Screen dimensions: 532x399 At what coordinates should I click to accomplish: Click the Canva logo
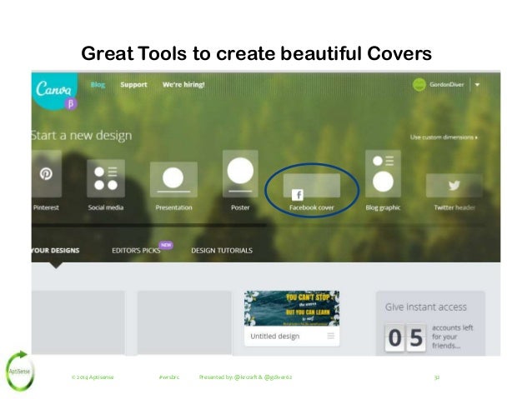tap(53, 89)
